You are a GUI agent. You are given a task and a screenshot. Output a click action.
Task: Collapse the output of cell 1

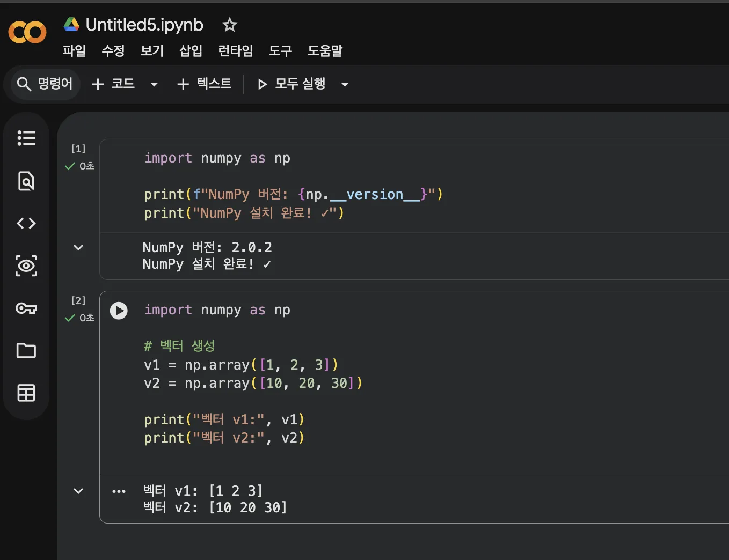tap(78, 247)
